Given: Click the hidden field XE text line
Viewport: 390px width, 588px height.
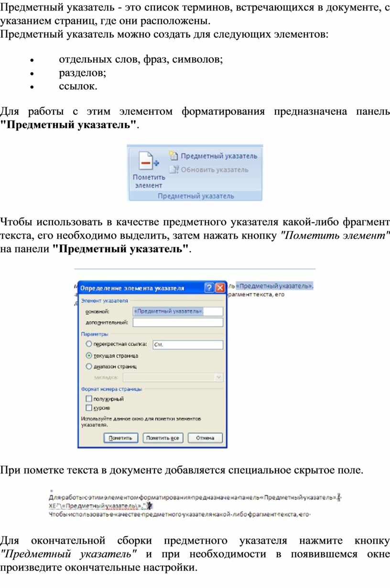Looking at the screenshot, I should (x=100, y=505).
